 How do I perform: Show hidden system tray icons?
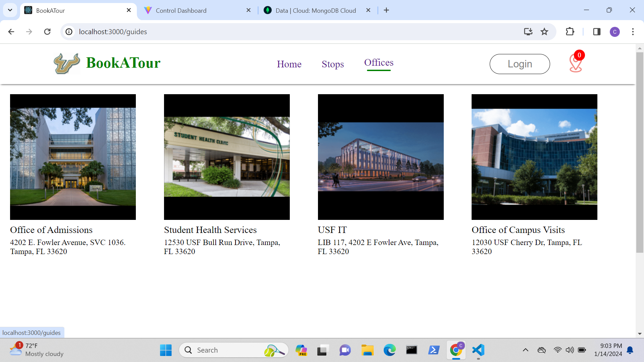tap(526, 350)
